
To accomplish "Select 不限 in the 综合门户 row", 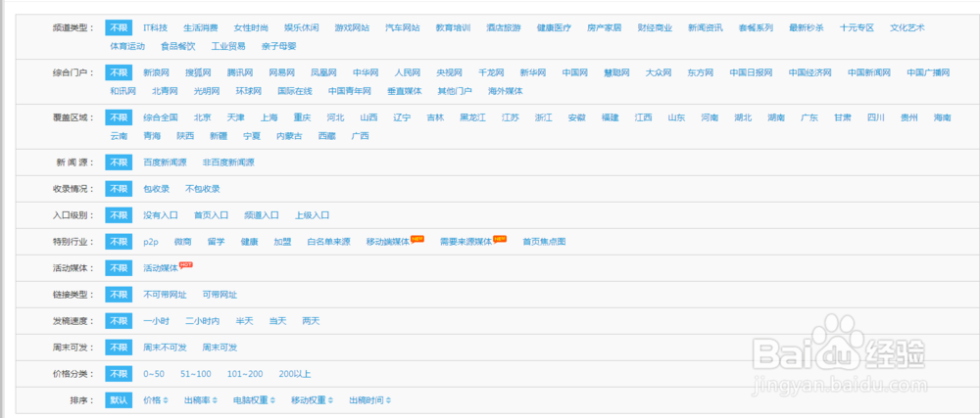I will [x=119, y=73].
